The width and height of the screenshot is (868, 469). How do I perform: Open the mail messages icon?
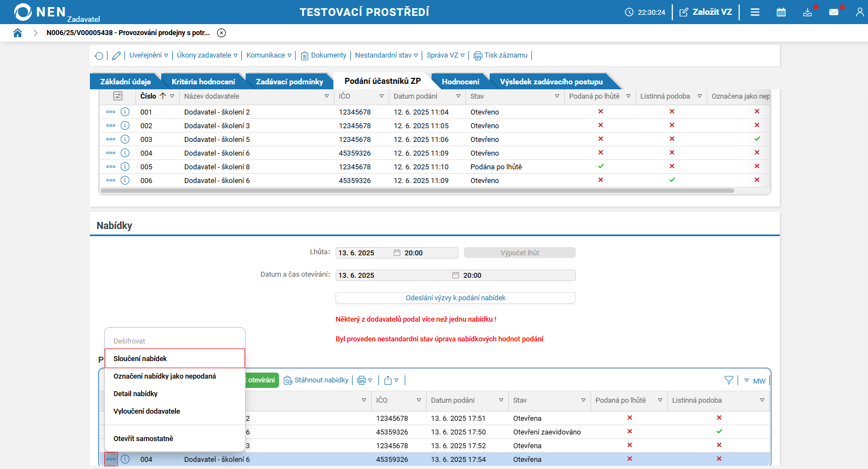click(833, 12)
